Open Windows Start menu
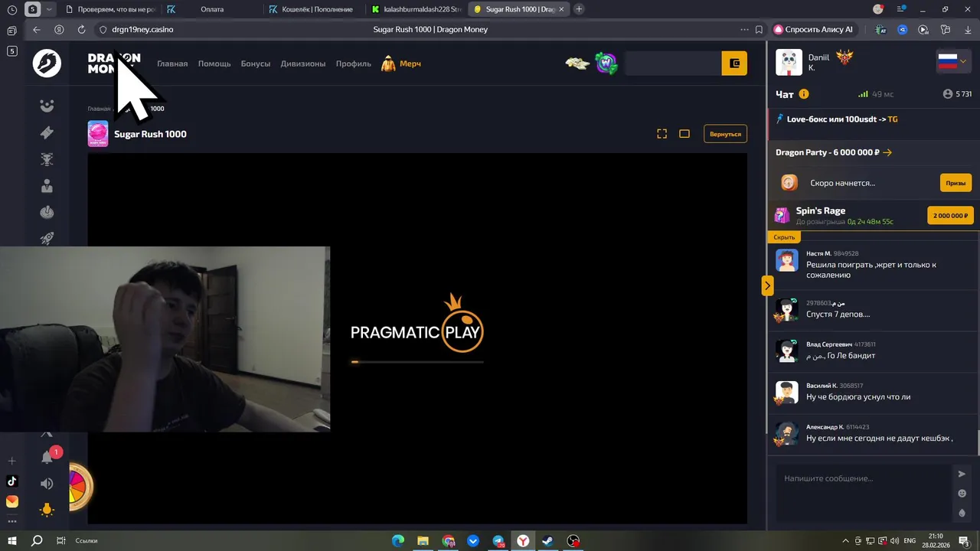Viewport: 980px width, 551px height. point(12,541)
